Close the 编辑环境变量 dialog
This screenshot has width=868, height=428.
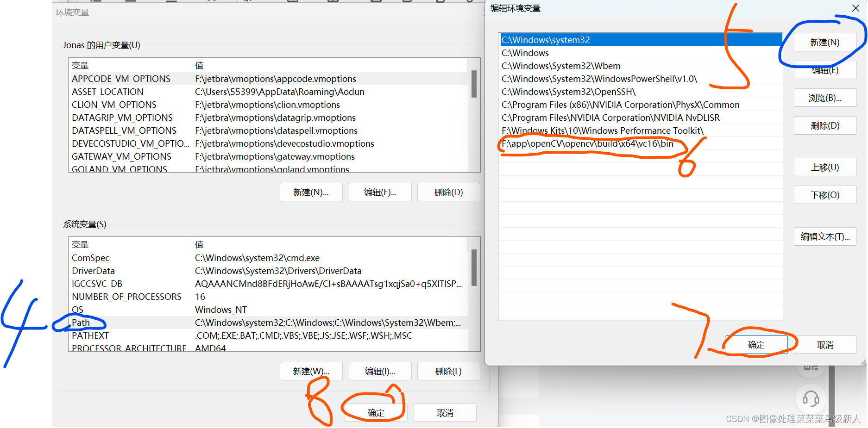point(855,8)
